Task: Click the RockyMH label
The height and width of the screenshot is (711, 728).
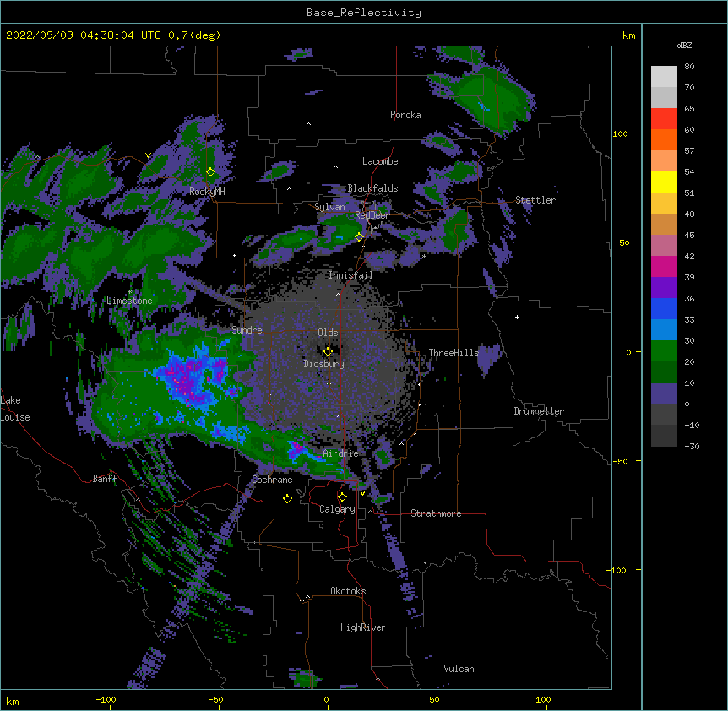Action: coord(207,191)
